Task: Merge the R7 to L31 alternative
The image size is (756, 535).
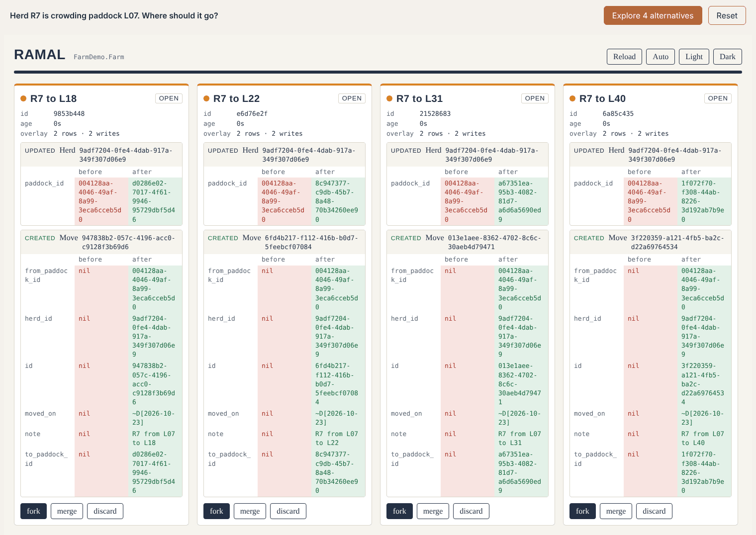Action: [x=433, y=511]
